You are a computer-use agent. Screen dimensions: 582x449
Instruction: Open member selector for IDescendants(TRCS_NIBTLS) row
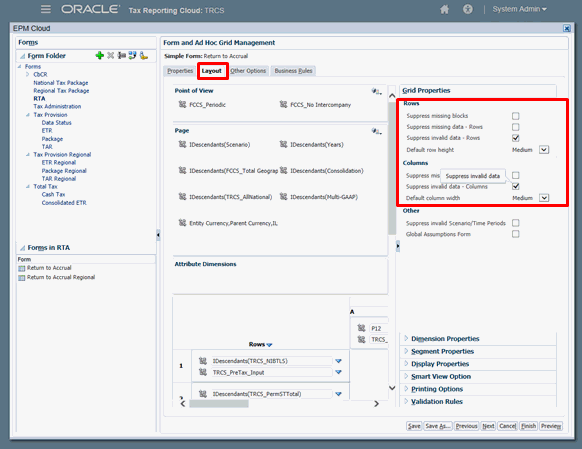(x=203, y=361)
